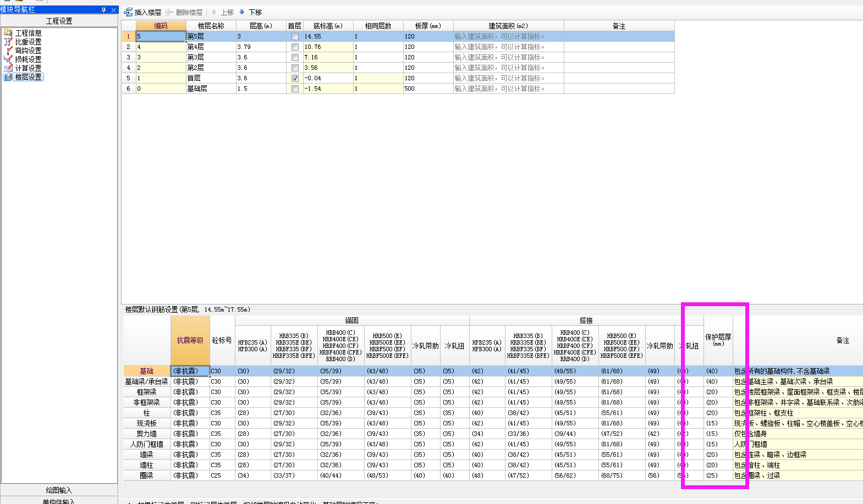Select the 剪力墙 row label
863x504 pixels.
(x=147, y=434)
